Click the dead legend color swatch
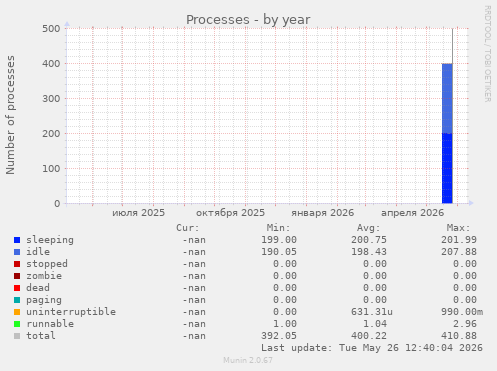 17,288
